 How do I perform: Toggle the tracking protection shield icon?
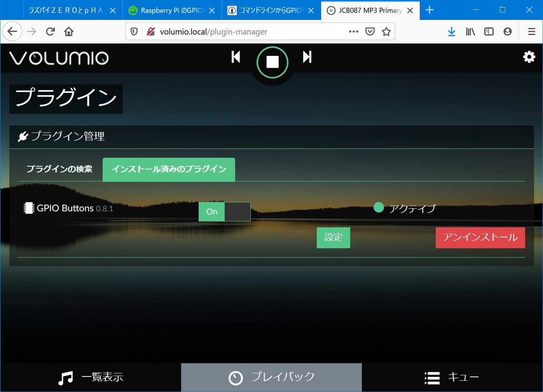[x=134, y=31]
